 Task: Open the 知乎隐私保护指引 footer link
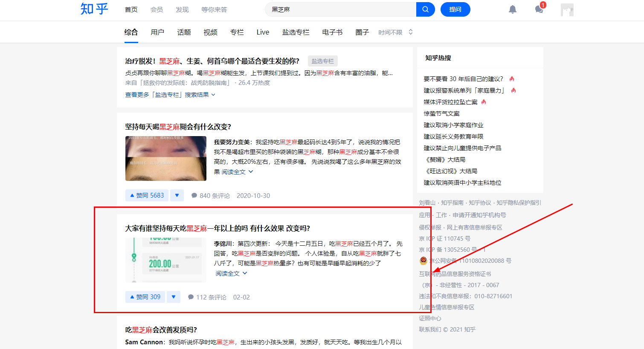coord(519,203)
